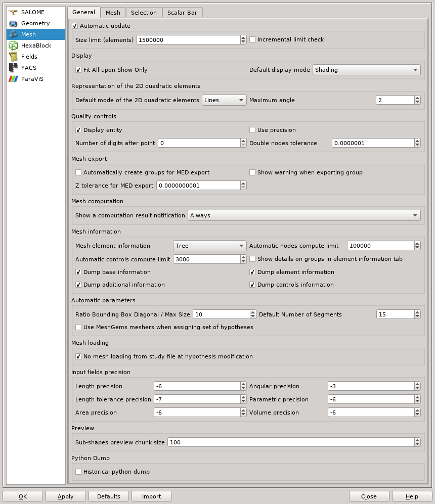This screenshot has width=435, height=504.
Task: Click Sub-shapes preview chunk size spin arrows
Action: (x=417, y=442)
